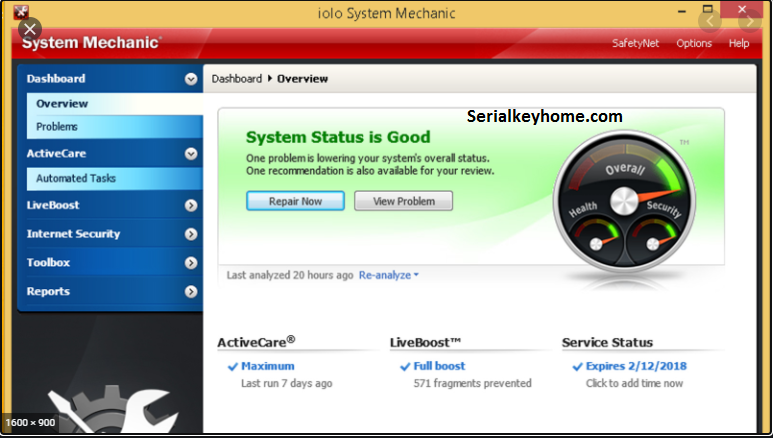Click the Toolbox sidebar heading
Viewport: 773px width, 438px height.
(48, 262)
